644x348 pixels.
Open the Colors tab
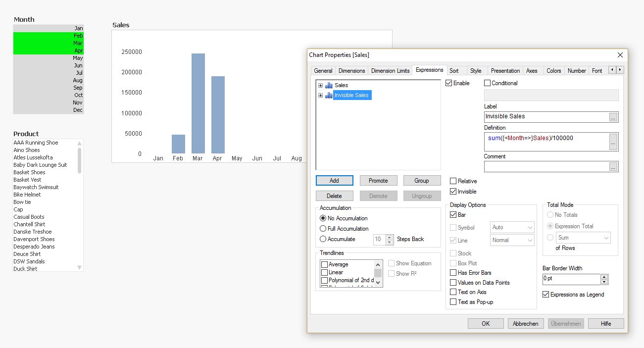(554, 71)
